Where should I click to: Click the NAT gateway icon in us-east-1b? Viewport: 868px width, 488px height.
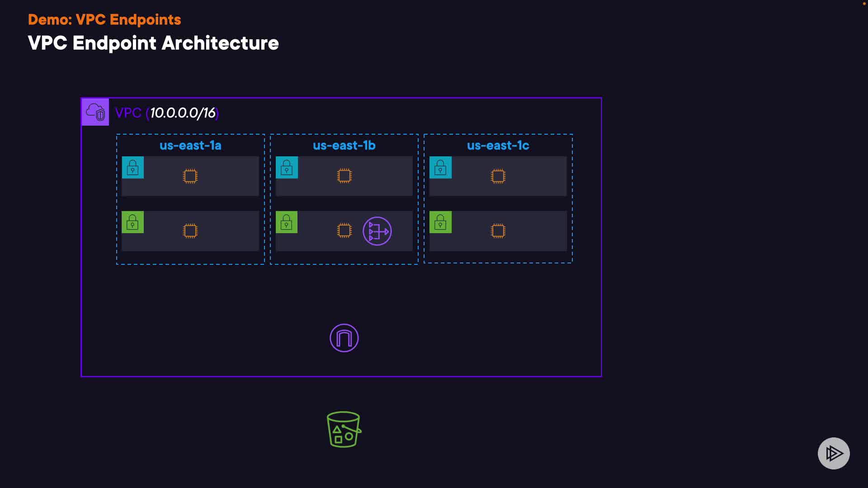[x=377, y=231]
